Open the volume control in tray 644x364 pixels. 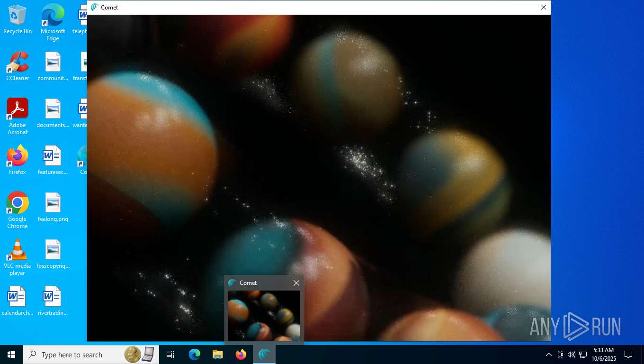click(572, 355)
